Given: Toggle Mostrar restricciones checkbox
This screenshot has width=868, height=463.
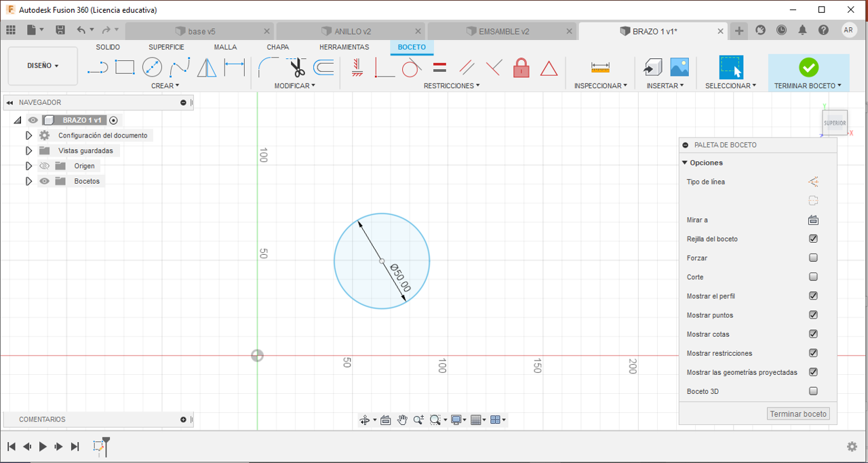Looking at the screenshot, I should point(813,353).
